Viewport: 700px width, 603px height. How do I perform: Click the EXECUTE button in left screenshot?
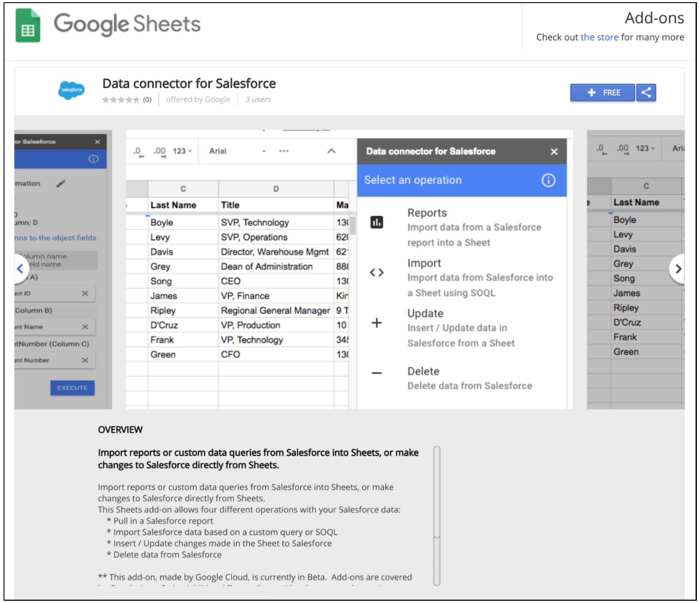[x=73, y=388]
